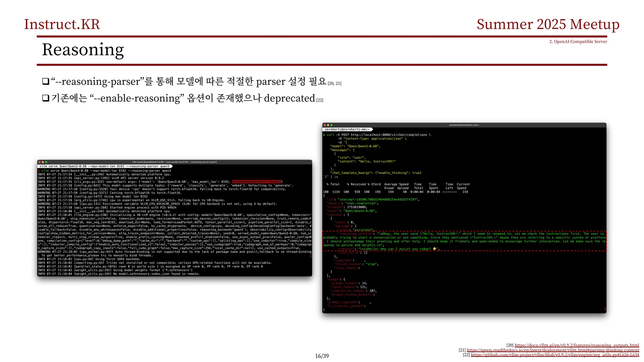
Task: Click the 'chat_template_kwargs' enable_thinking line
Action: [376, 173]
